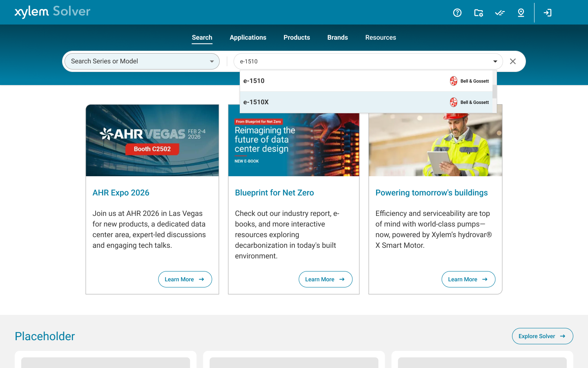This screenshot has width=588, height=368.
Task: Click the xylem Solver logo
Action: pyautogui.click(x=52, y=11)
